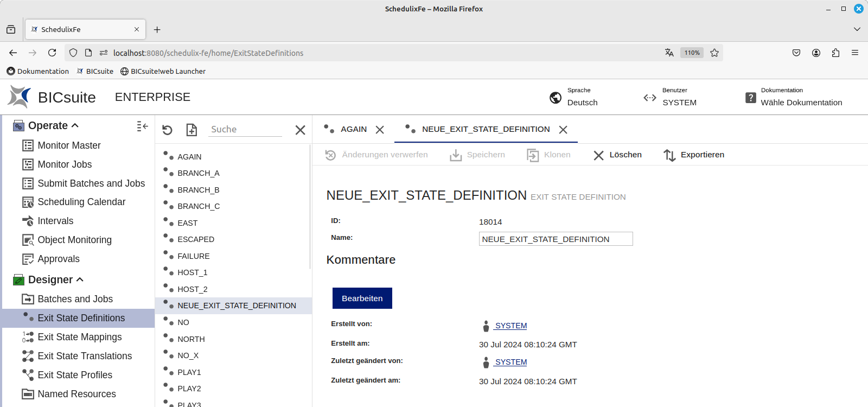Click the Bearbeiten comments button
Viewport: 868px width, 407px height.
tap(362, 298)
